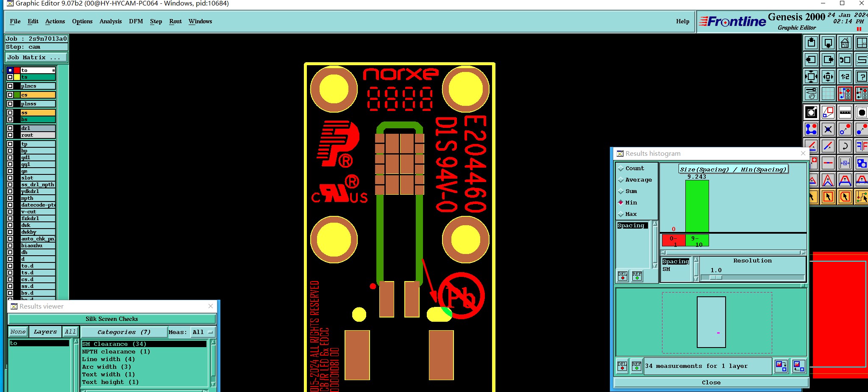The height and width of the screenshot is (392, 868).
Task: Click the home view icon
Action: click(845, 43)
